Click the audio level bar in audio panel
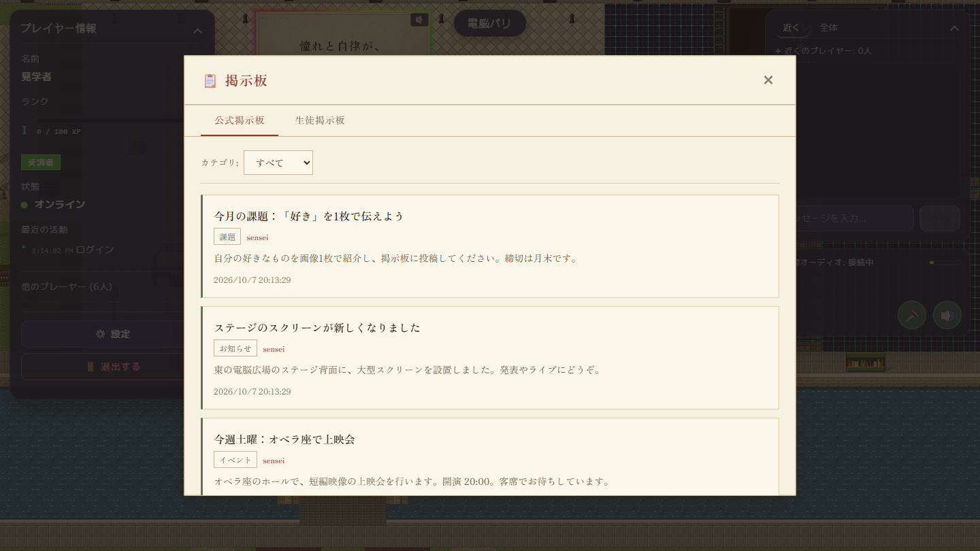 coord(945,263)
